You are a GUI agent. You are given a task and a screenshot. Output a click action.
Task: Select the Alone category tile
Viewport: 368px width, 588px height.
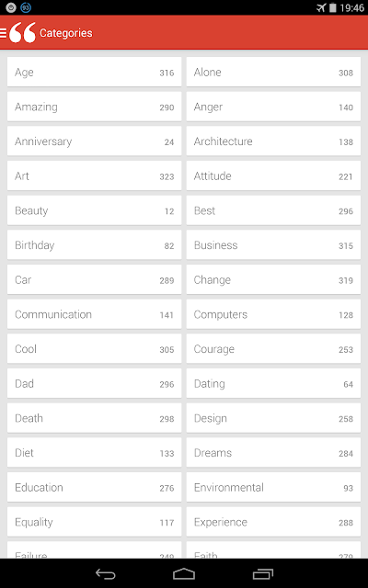(273, 72)
